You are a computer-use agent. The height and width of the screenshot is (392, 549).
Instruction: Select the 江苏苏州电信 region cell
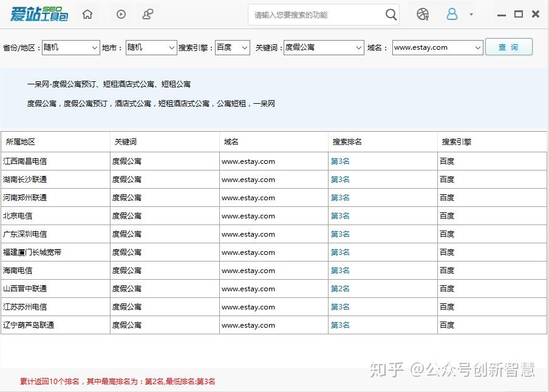pos(55,307)
